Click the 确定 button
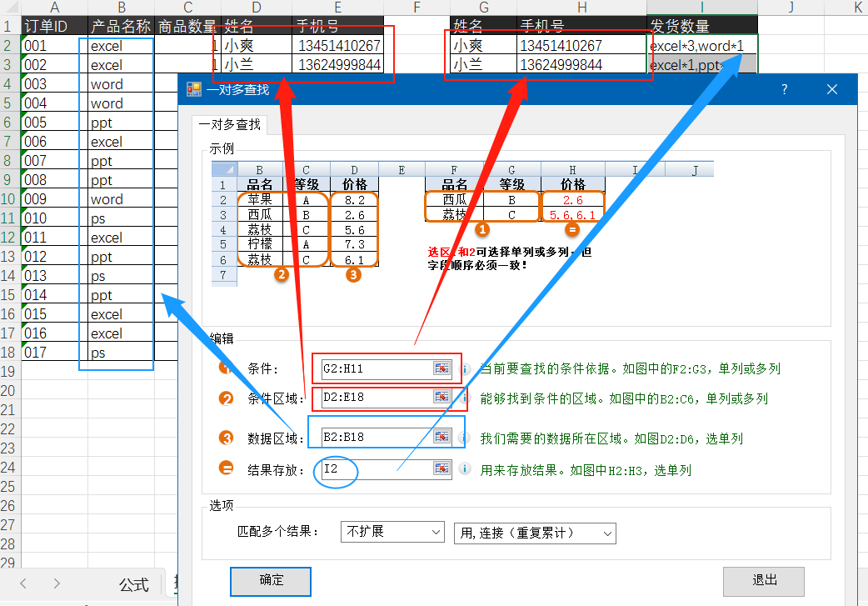This screenshot has width=868, height=606. [x=271, y=581]
